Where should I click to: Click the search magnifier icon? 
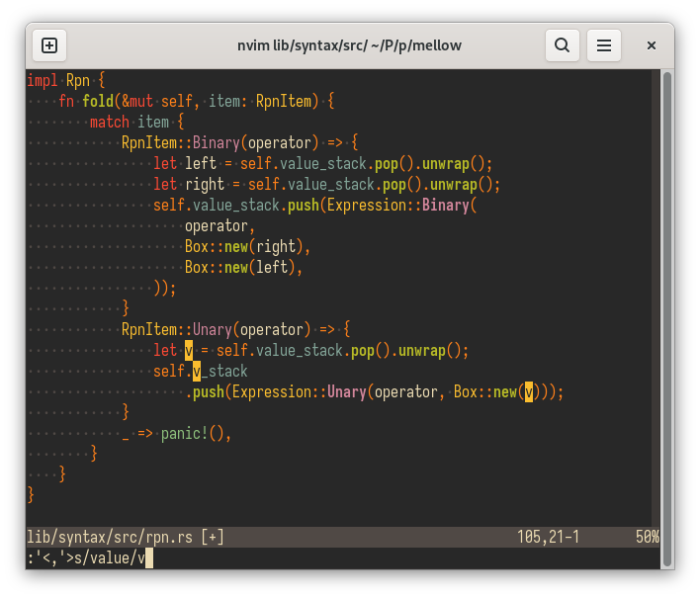[562, 45]
